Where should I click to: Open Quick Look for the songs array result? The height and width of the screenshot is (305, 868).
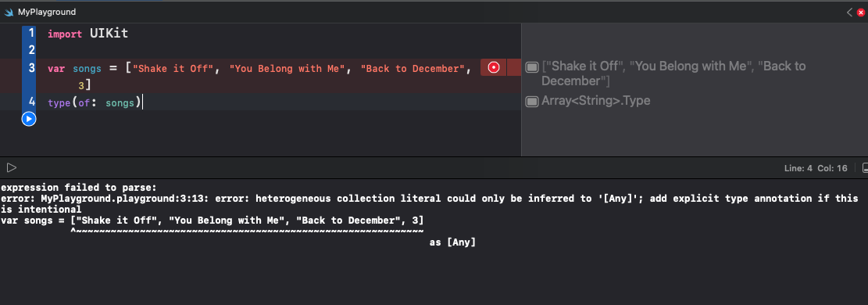pos(532,67)
